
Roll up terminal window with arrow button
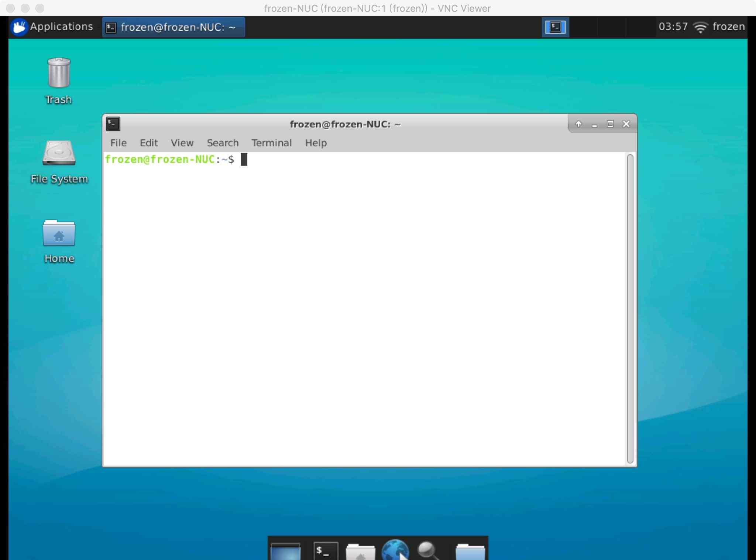click(578, 124)
